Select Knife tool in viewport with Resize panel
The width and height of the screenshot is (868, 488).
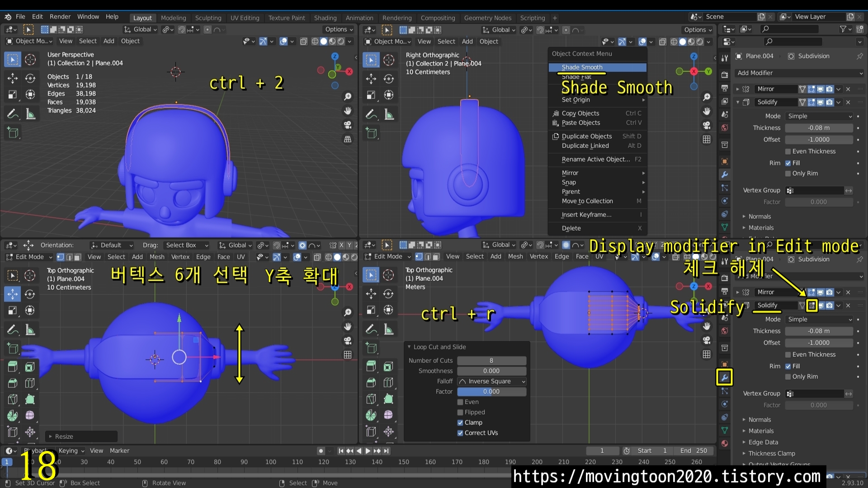coord(13,399)
